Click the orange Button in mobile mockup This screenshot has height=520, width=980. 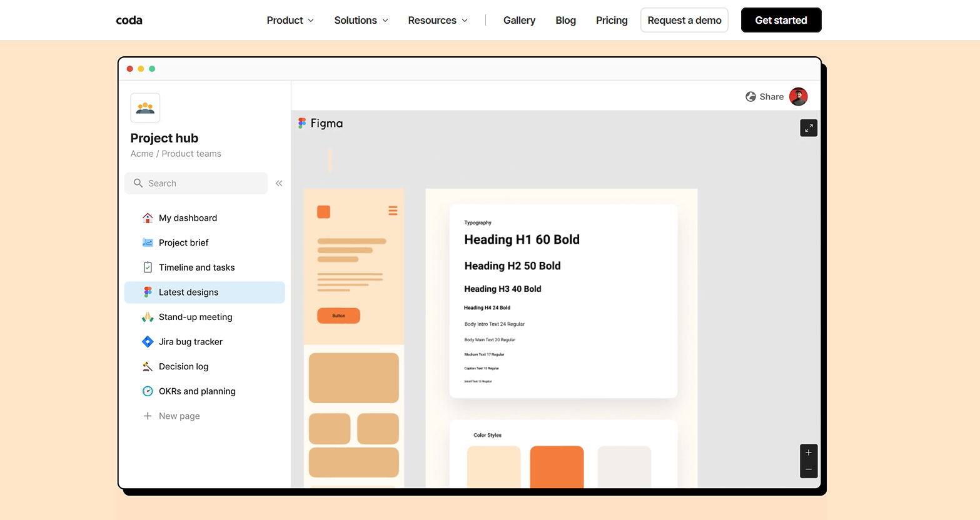coord(338,316)
